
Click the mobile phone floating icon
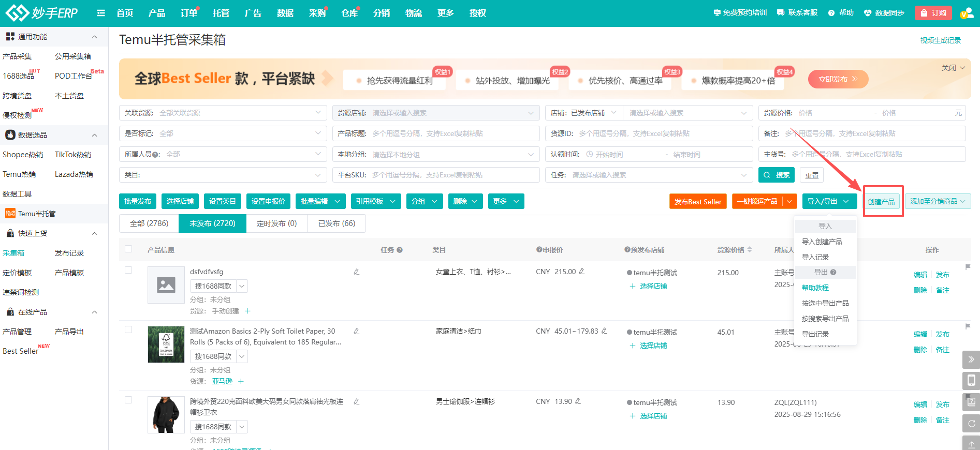coord(971,381)
